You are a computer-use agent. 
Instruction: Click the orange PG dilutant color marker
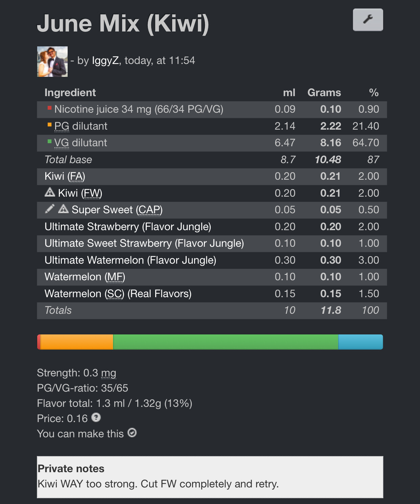click(x=50, y=125)
